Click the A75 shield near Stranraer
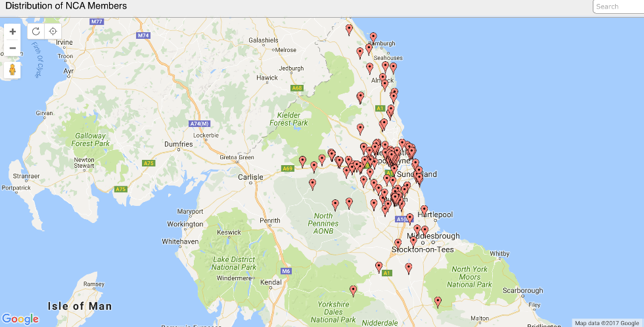Screen dimensions: 644x327 point(120,189)
